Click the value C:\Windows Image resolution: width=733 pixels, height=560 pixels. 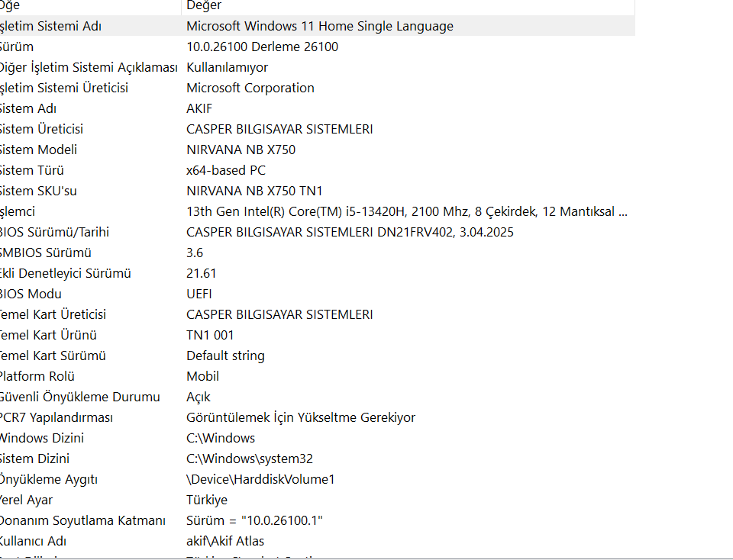[221, 438]
